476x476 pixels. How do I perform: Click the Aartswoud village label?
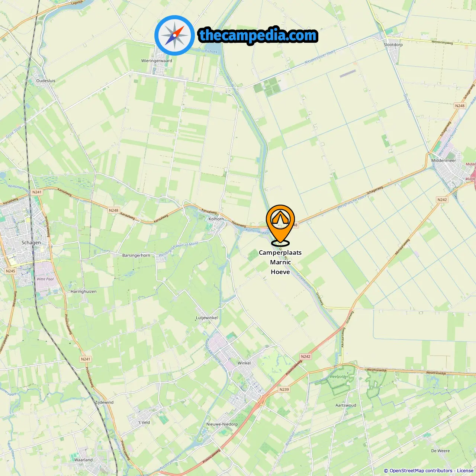346,405
